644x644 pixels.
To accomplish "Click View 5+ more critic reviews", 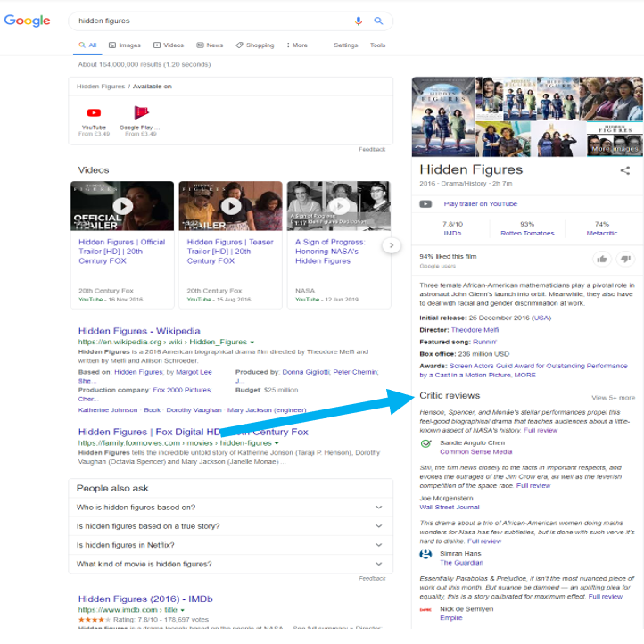I will click(613, 398).
